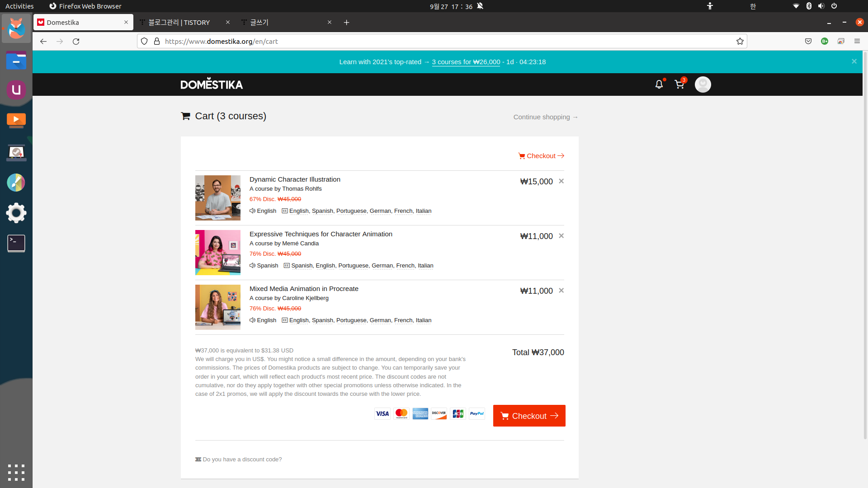This screenshot has width=868, height=488.
Task: Click Continue shopping link
Action: click(x=545, y=117)
